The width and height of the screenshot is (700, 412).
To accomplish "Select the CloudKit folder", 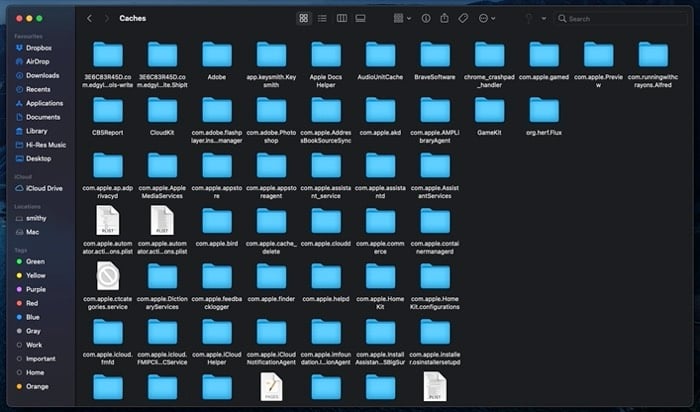I will pyautogui.click(x=162, y=110).
